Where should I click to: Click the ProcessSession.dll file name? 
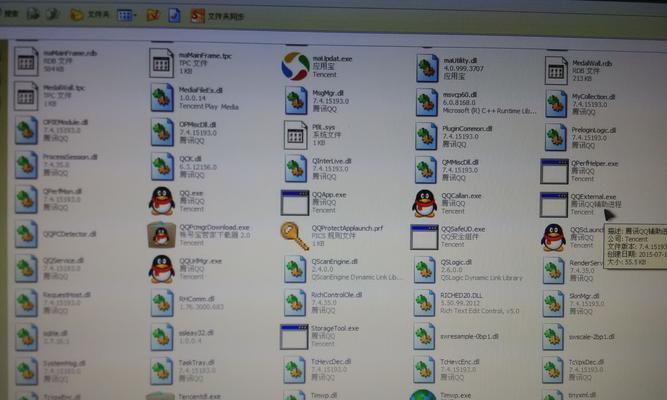pos(70,157)
